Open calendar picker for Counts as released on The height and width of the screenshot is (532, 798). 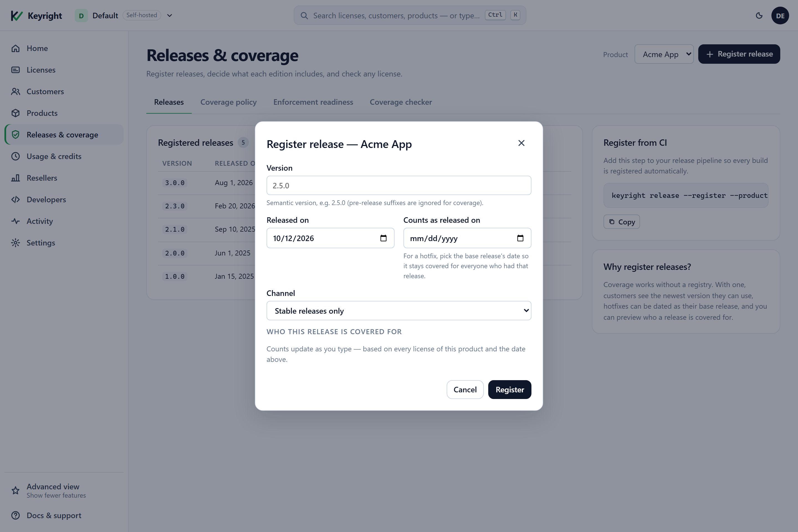click(x=520, y=238)
